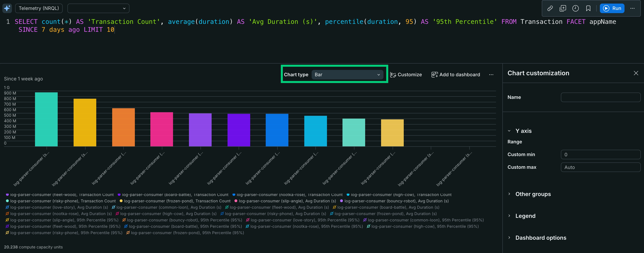Show love-story 95th Percentile series
This screenshot has height=253, width=644.
pyautogui.click(x=303, y=220)
